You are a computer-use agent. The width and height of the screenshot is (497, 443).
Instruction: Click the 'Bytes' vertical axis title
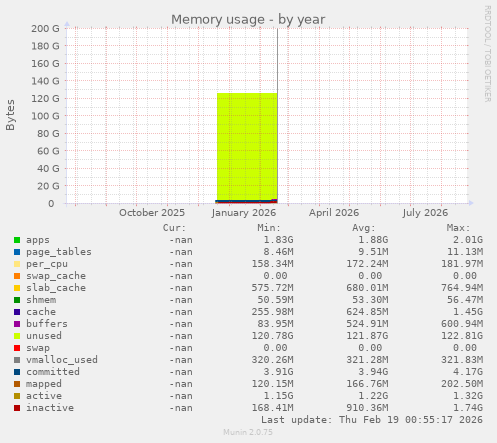coord(10,115)
